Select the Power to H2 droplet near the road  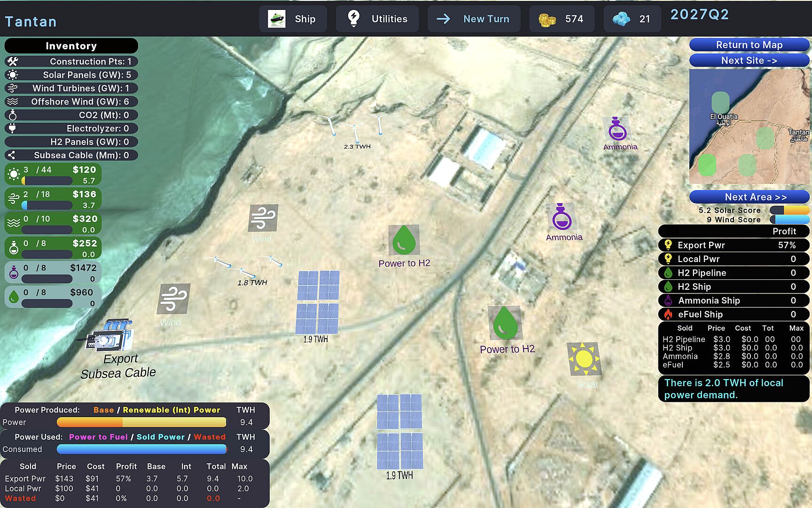pyautogui.click(x=505, y=323)
